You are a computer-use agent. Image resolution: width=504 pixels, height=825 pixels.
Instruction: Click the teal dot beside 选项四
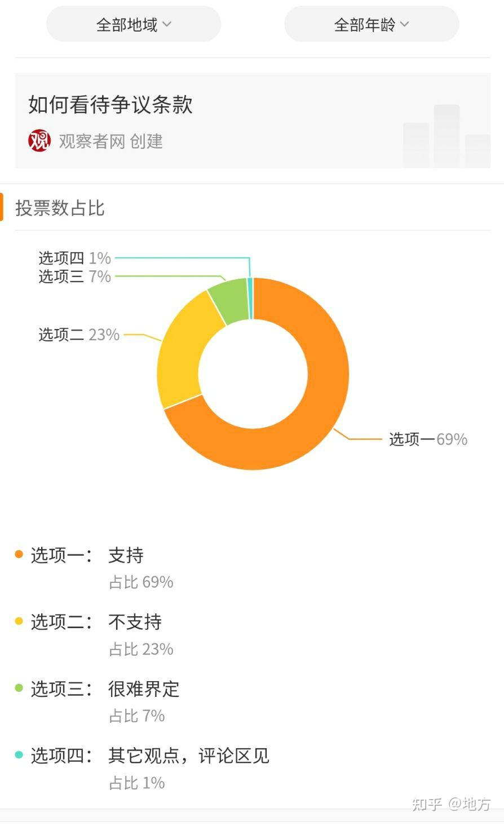(19, 754)
